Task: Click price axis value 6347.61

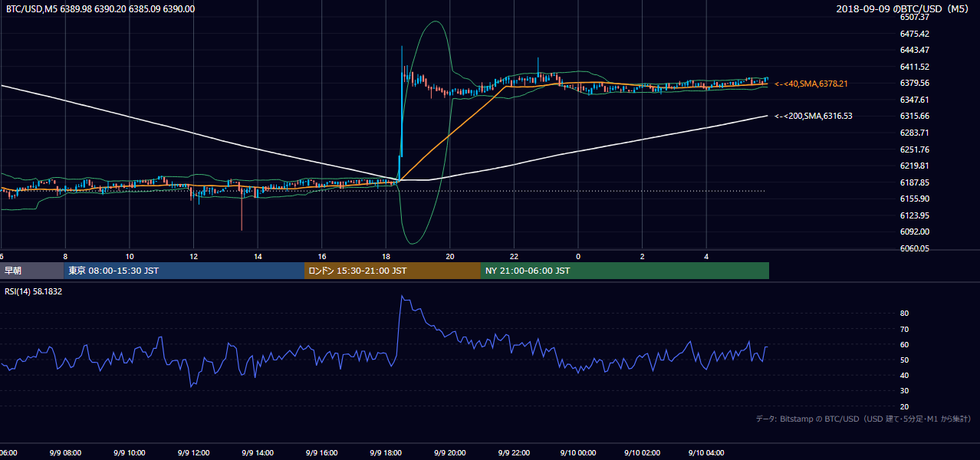Action: 915,100
